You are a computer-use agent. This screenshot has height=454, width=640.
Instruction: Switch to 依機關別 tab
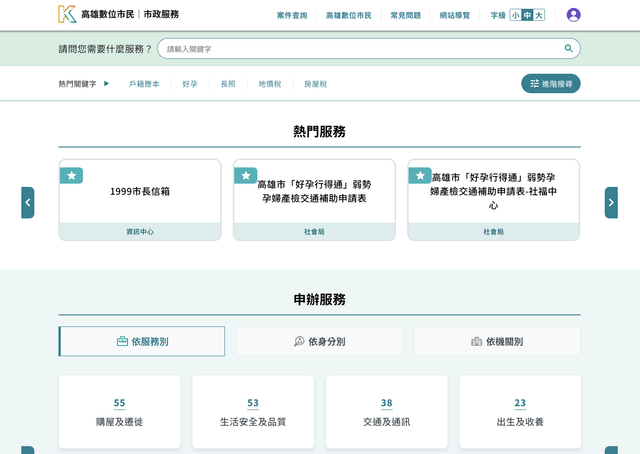click(497, 341)
